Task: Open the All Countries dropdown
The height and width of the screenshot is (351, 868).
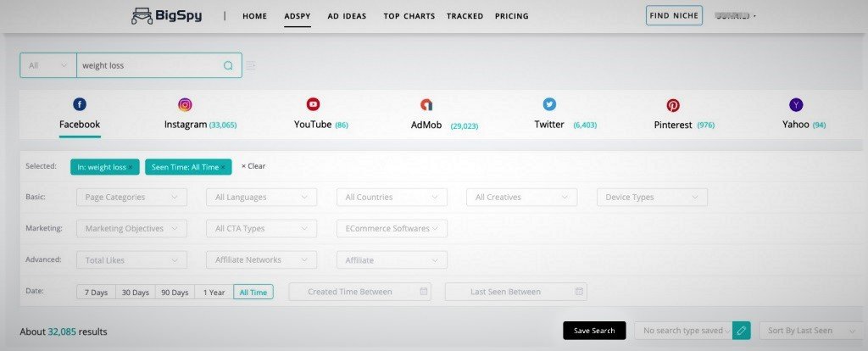Action: coord(392,197)
